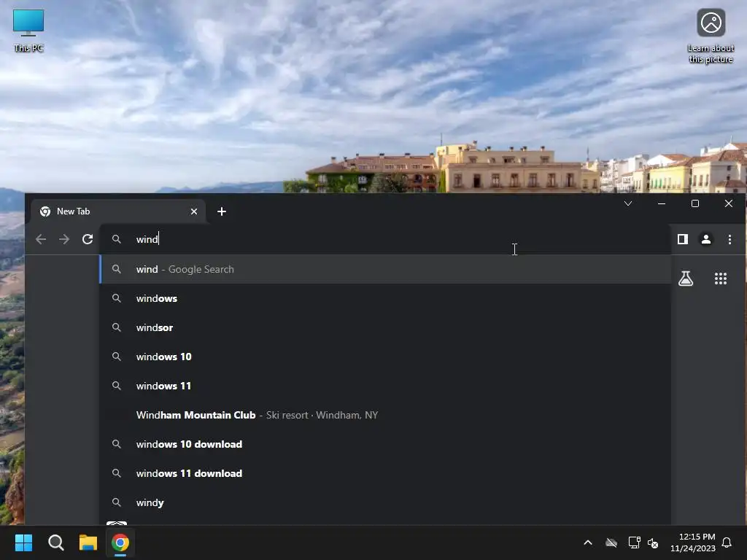Screen dimensions: 747x560
Task: Choose the 'windows' suggestion
Action: (x=385, y=298)
